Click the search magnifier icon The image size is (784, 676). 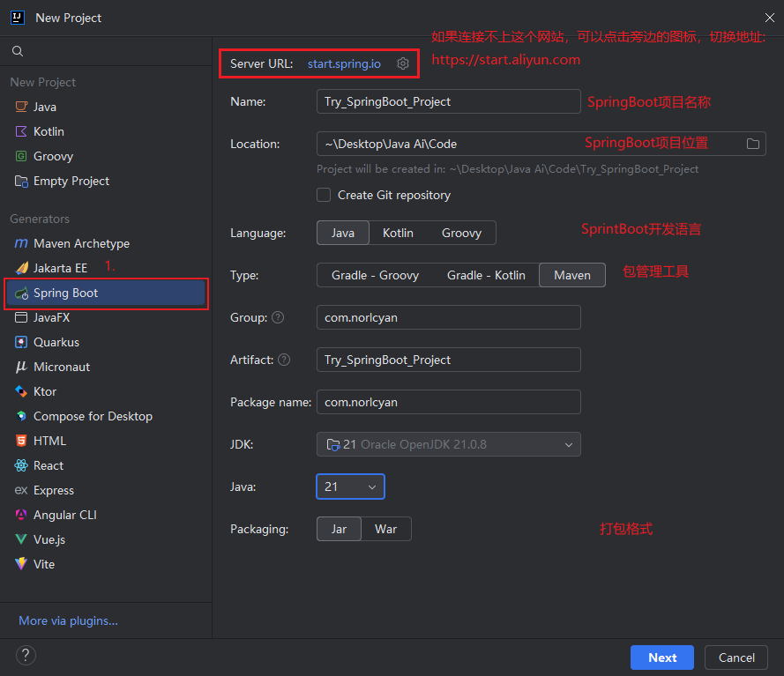18,51
